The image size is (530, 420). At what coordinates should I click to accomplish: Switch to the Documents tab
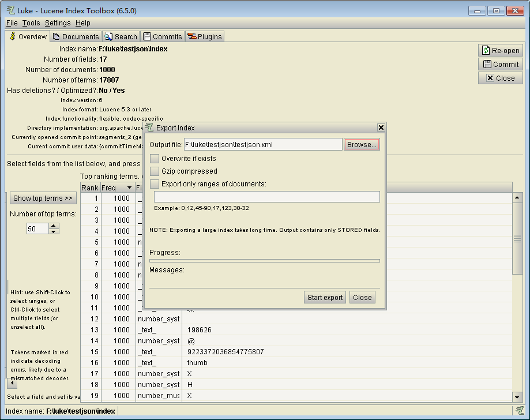click(76, 36)
